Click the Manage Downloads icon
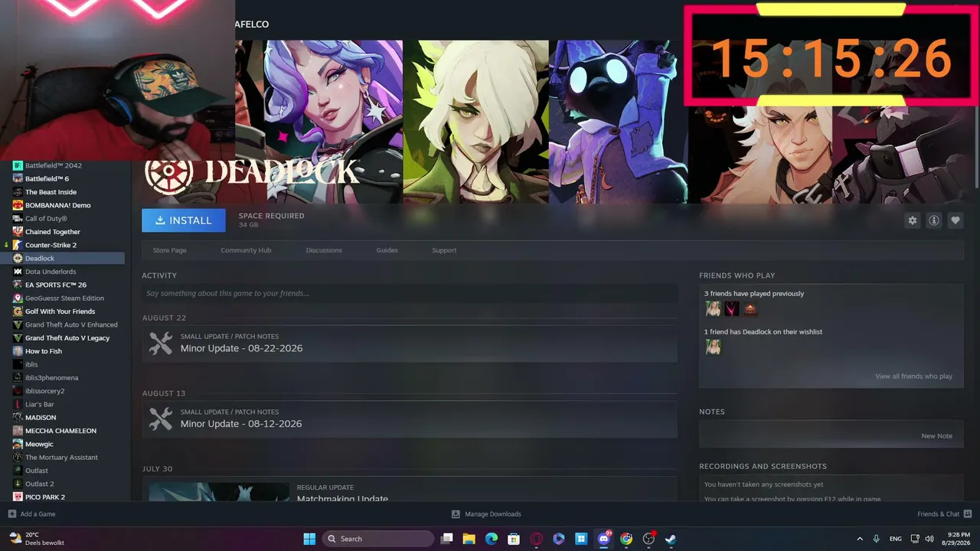The width and height of the screenshot is (980, 551). coord(456,514)
